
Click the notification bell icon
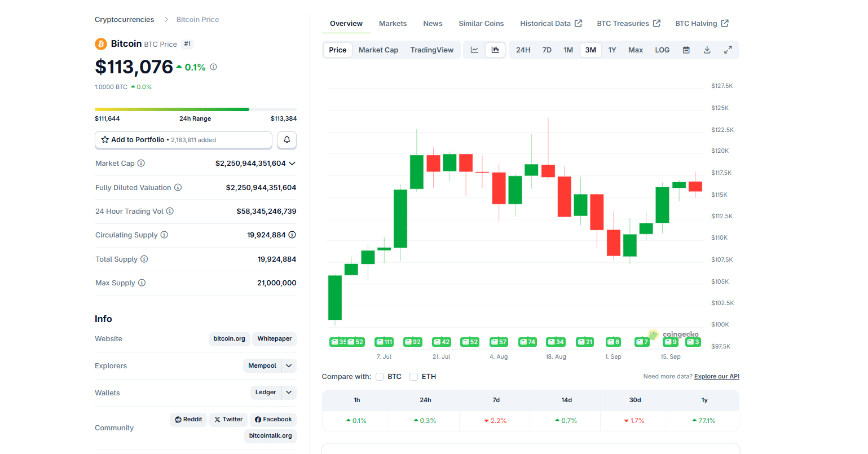(x=287, y=140)
